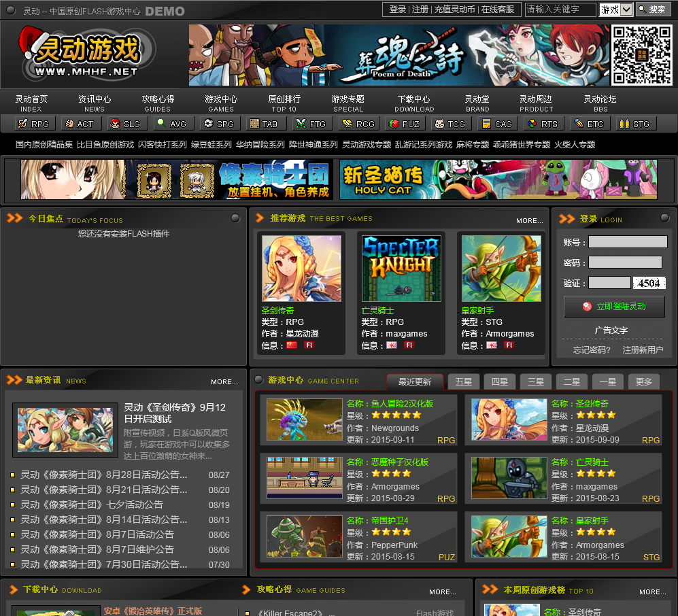The width and height of the screenshot is (678, 616).
Task: Click the 账号 account input field
Action: pos(628,241)
